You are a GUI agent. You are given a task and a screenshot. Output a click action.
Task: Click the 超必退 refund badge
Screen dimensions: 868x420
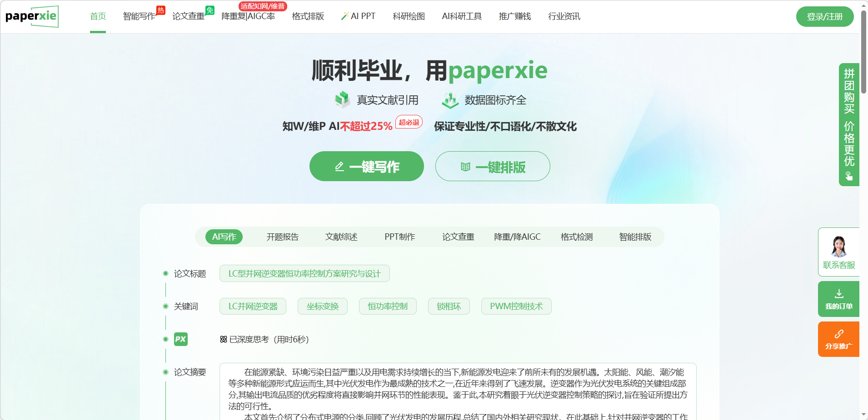pos(409,122)
